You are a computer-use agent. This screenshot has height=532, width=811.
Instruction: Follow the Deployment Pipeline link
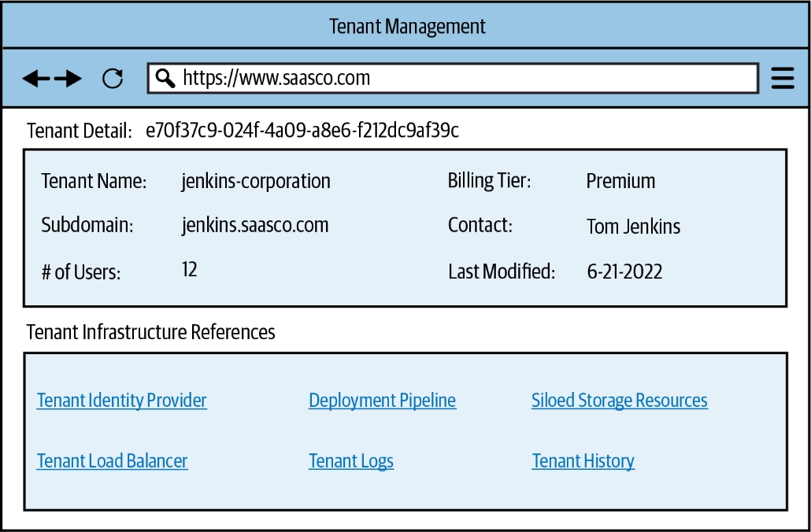[x=382, y=401]
